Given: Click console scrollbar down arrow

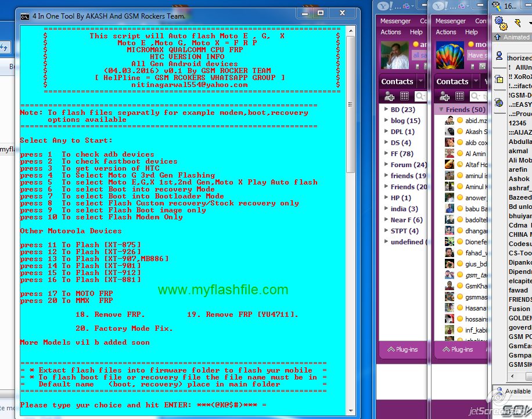Looking at the screenshot, I should point(351,410).
